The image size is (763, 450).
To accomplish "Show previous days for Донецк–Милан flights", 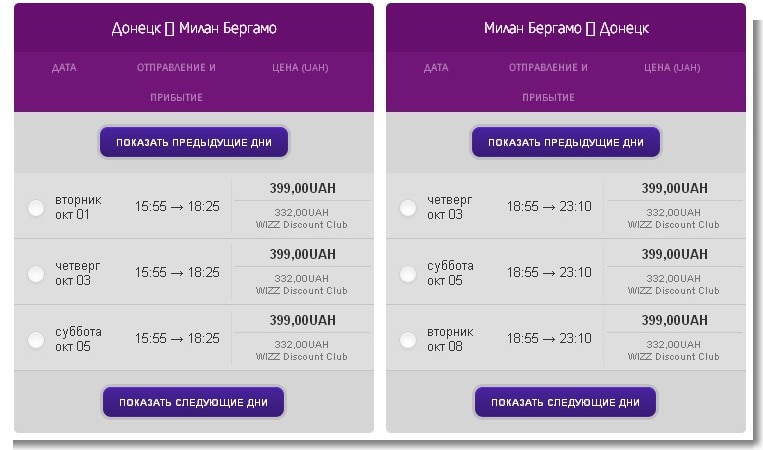I will tap(193, 142).
